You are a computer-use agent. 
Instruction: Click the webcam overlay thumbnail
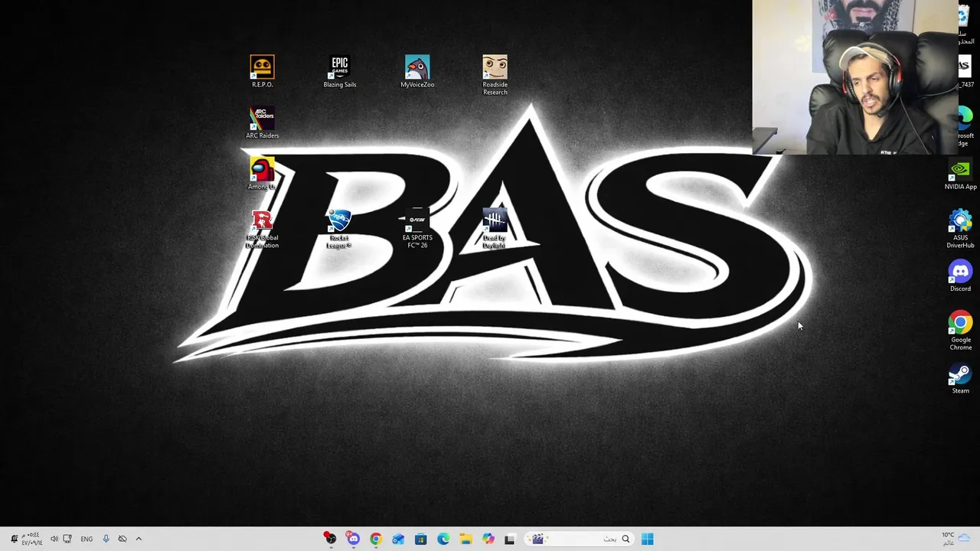pyautogui.click(x=855, y=77)
